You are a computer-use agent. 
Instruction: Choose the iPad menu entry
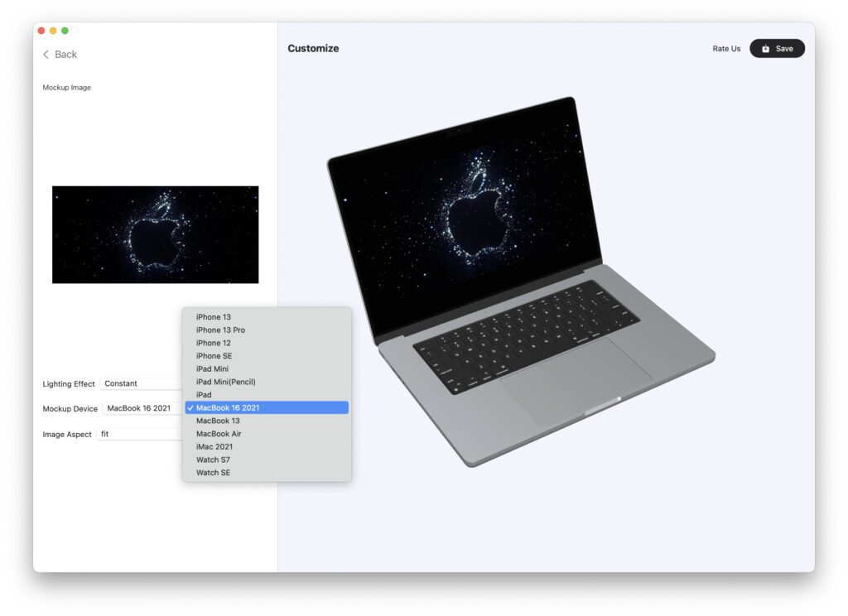click(x=204, y=395)
